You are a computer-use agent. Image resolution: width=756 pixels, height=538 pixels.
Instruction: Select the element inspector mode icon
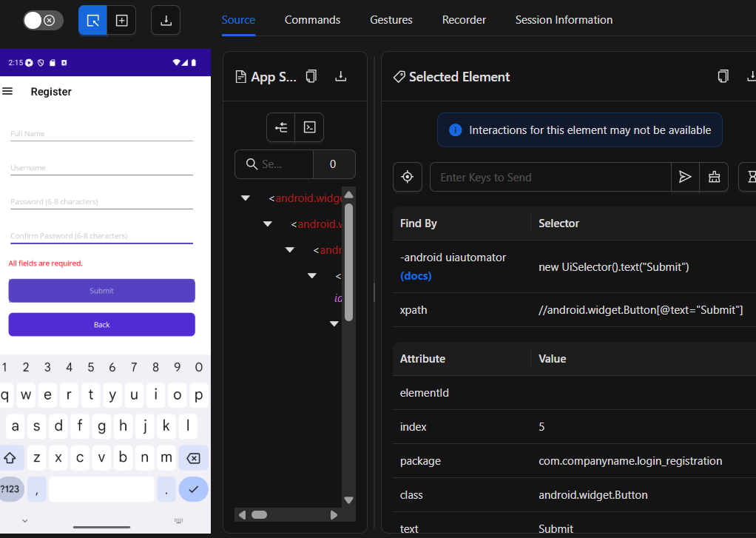pyautogui.click(x=92, y=20)
